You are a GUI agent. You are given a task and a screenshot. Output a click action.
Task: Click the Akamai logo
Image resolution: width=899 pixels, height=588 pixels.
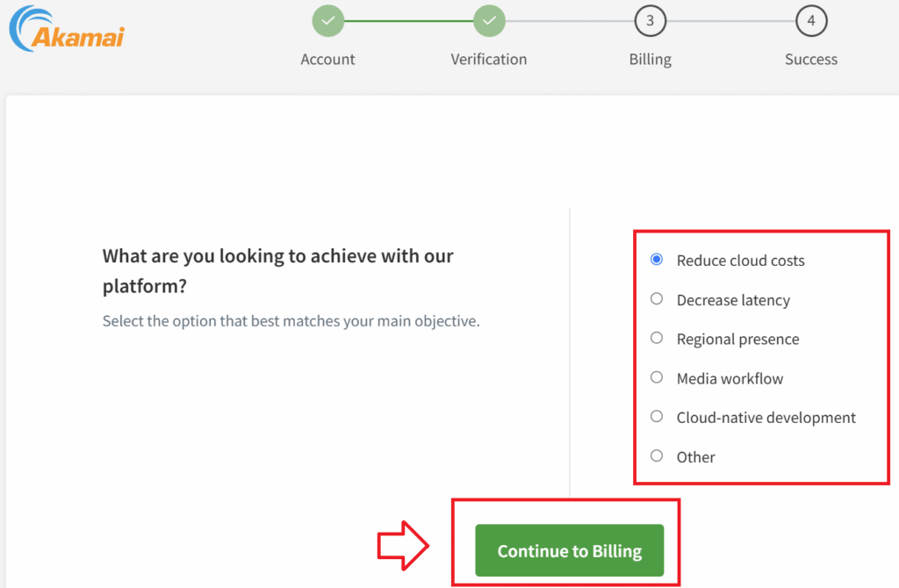(x=67, y=29)
